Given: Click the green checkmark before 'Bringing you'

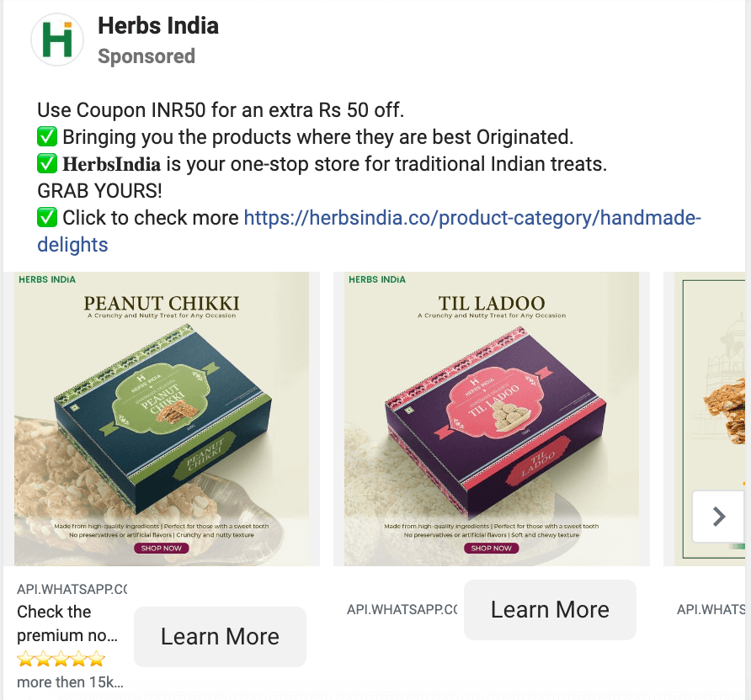Looking at the screenshot, I should click(x=47, y=137).
